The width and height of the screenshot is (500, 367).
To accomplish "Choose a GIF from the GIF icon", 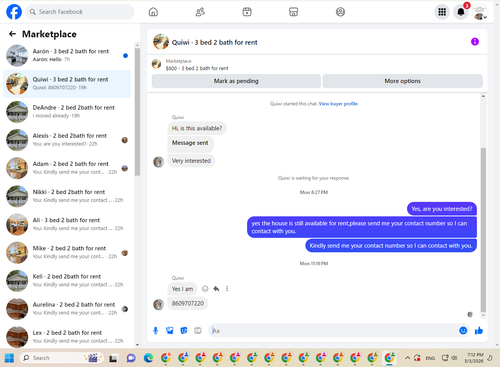I will tap(198, 330).
